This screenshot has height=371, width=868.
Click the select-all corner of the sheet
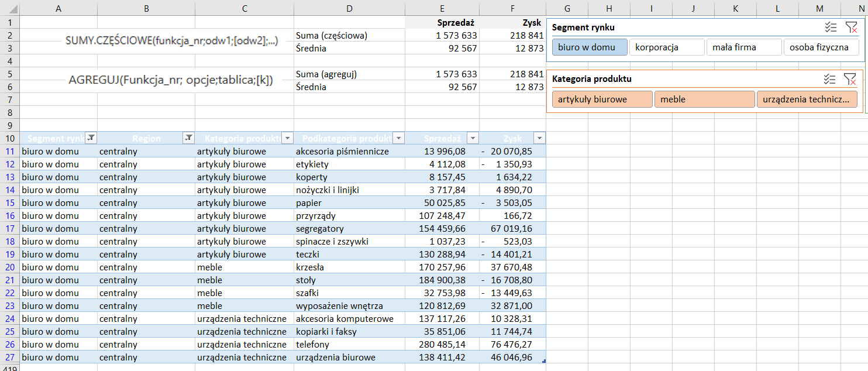(10, 9)
